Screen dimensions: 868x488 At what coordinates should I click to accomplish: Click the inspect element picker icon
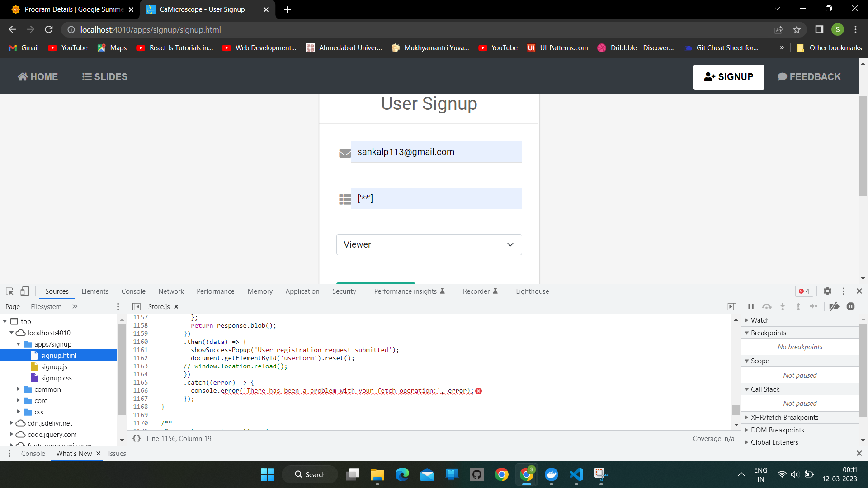(x=9, y=291)
